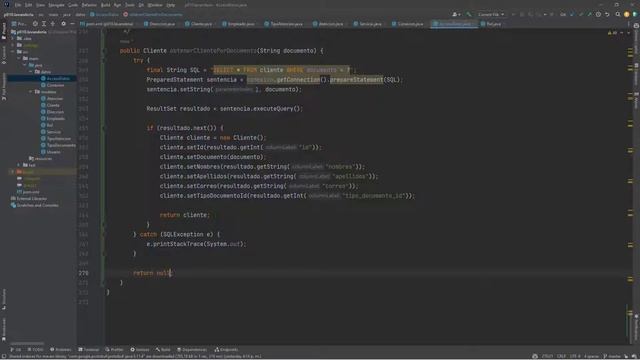Viewport: 640px width, 360px height.
Task: Open the Navigate menu
Action: click(56, 5)
